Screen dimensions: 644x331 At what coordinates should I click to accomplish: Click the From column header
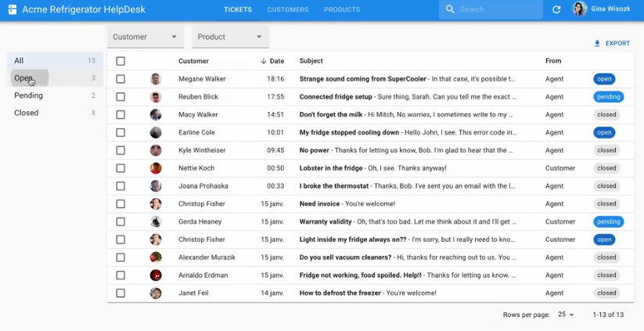(553, 61)
